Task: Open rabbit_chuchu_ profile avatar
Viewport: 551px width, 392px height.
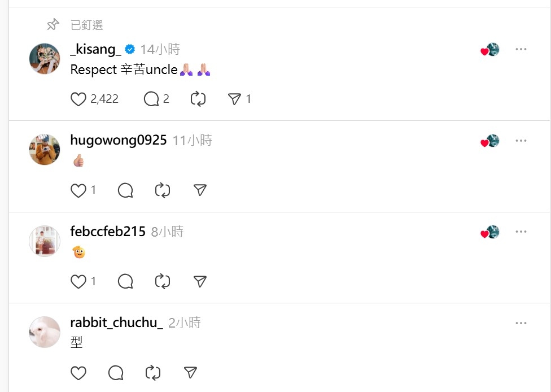Action: point(45,332)
